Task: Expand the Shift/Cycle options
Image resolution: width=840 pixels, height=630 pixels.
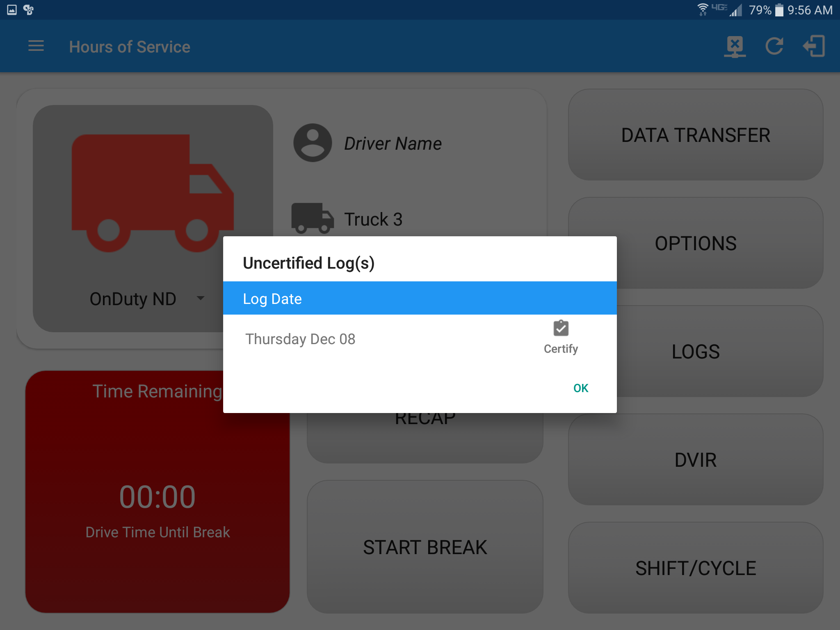Action: coord(694,568)
